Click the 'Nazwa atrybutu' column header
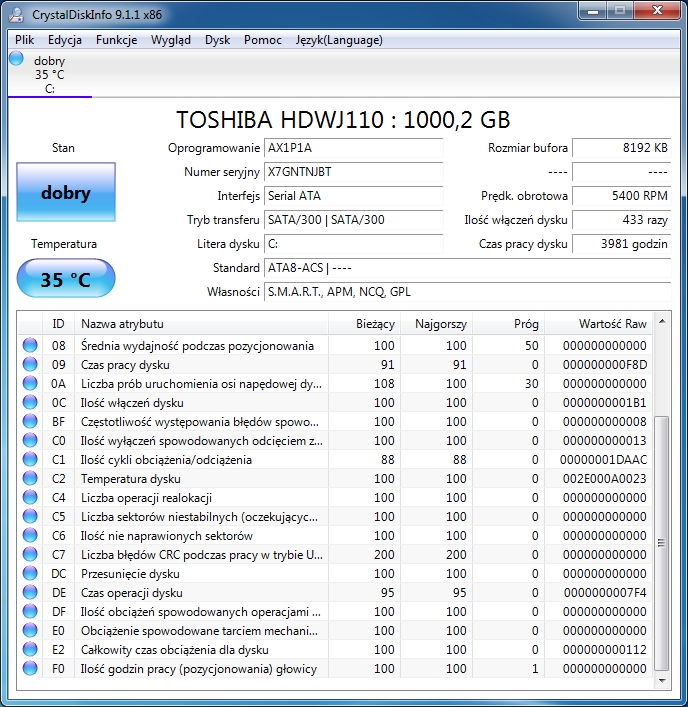 (x=202, y=324)
